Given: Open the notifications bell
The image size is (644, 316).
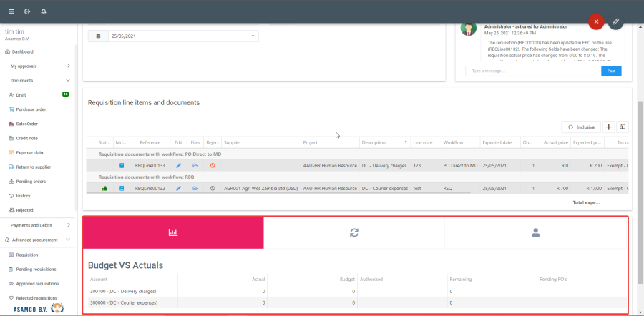Looking at the screenshot, I should pyautogui.click(x=44, y=11).
